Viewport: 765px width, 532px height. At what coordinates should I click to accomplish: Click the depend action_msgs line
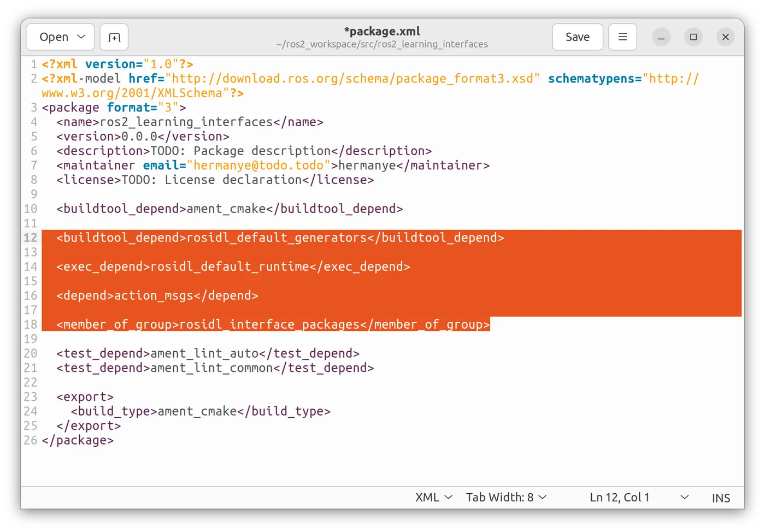[157, 295]
